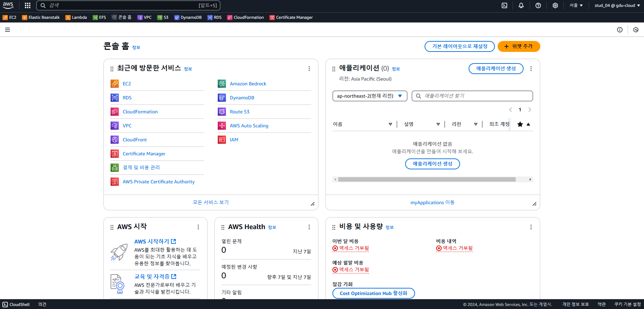Expand the side navigation hamburger menu

tap(8, 30)
